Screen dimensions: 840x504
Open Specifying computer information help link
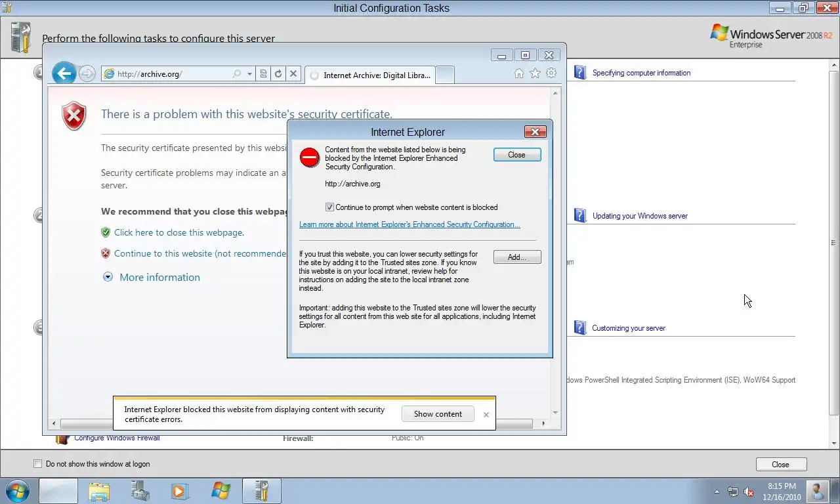coord(641,73)
